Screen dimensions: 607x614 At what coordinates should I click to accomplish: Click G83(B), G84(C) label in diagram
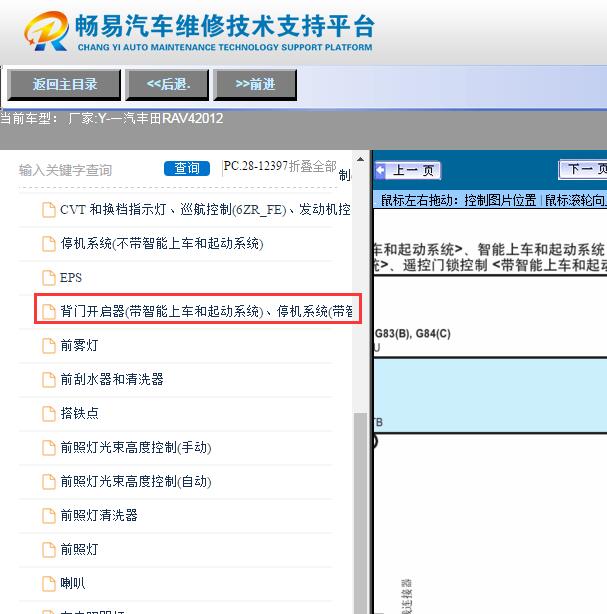[413, 334]
